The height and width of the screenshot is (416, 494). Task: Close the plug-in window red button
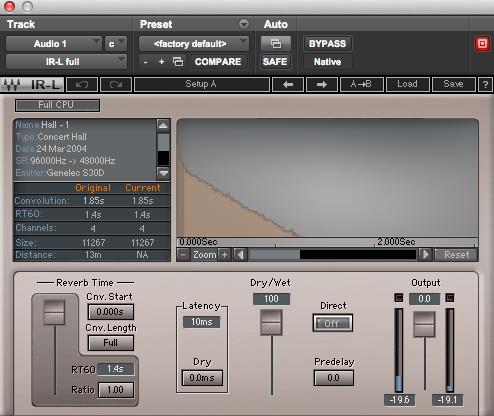9,6
